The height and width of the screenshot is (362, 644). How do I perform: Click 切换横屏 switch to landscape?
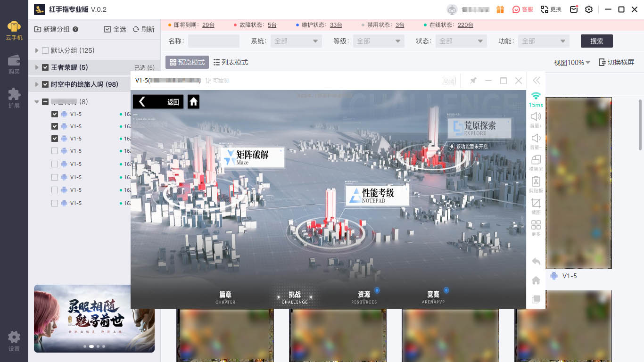(616, 62)
